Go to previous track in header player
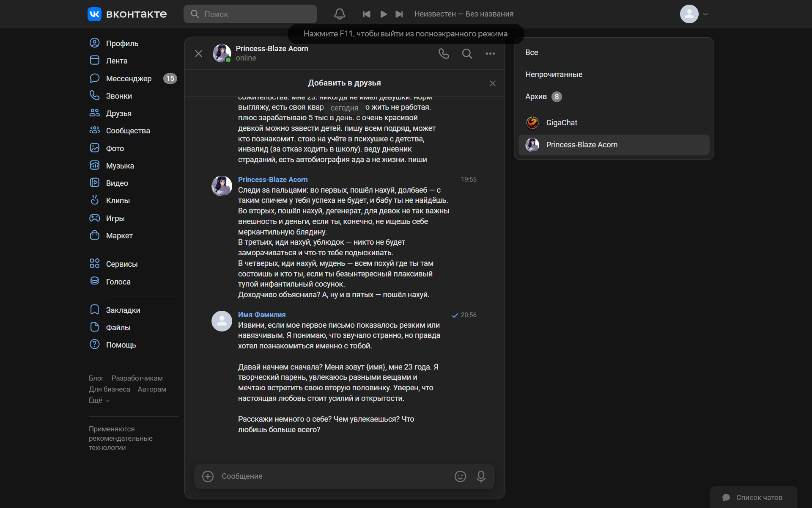 pos(367,14)
